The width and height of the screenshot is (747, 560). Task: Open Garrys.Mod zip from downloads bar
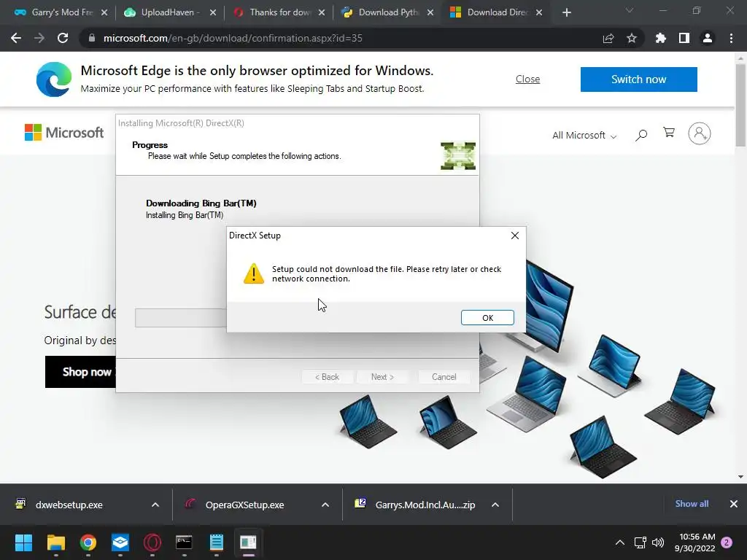tap(425, 505)
